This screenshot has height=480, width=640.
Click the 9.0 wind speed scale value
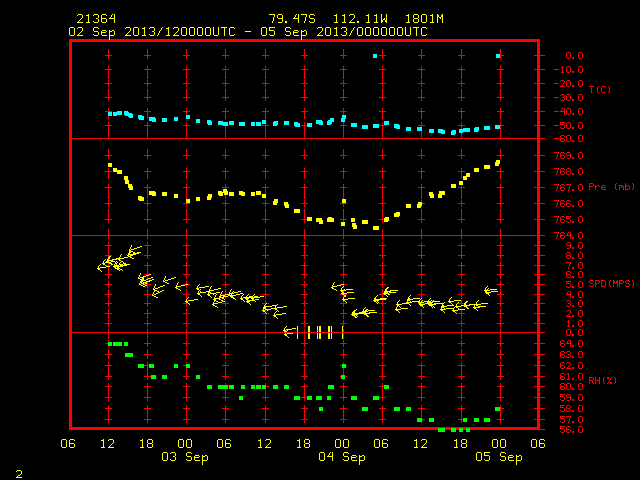pyautogui.click(x=574, y=246)
